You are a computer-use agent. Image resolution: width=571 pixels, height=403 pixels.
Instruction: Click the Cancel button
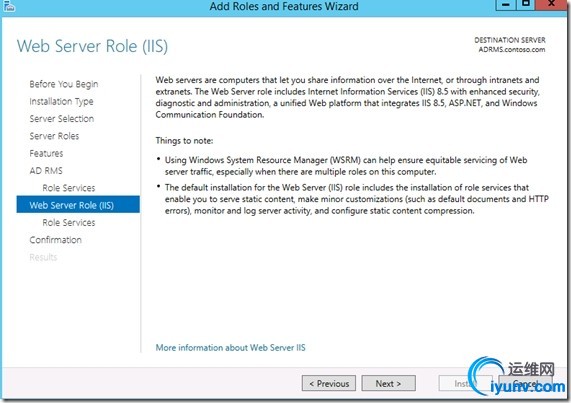point(525,383)
